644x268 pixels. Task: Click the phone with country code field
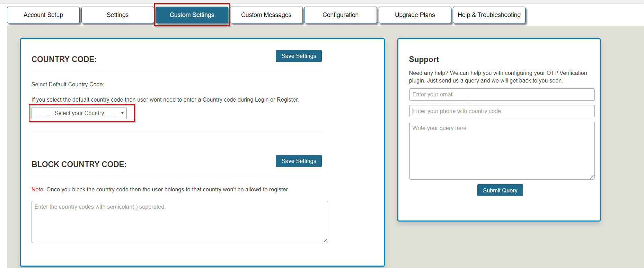pos(502,111)
